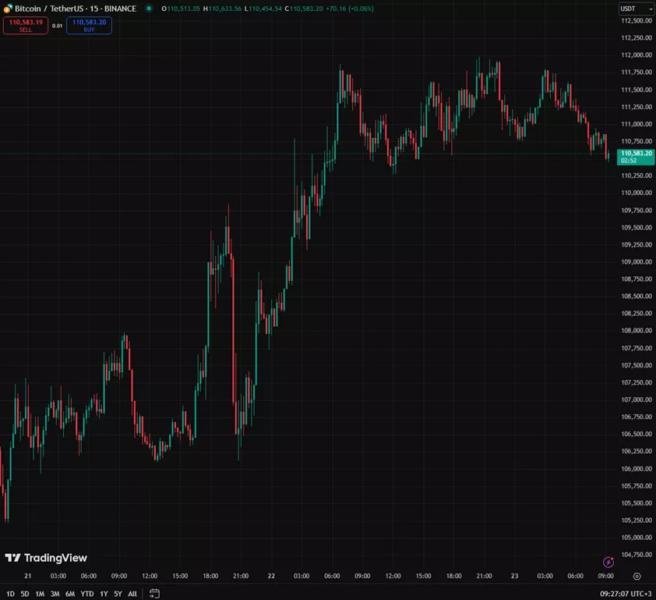Switch to 1M time range
The image size is (656, 600).
[40, 593]
